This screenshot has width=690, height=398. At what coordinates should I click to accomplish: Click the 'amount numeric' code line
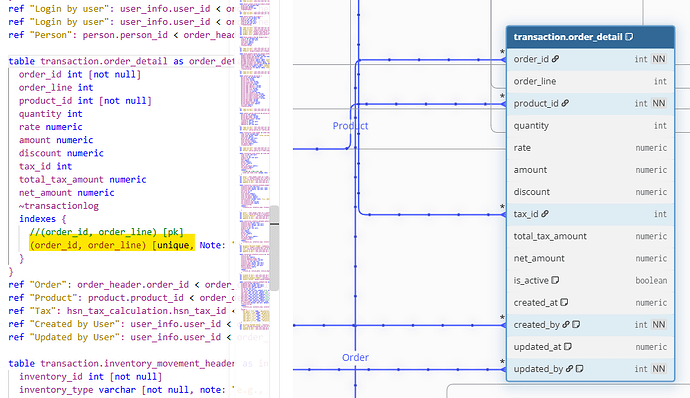(56, 140)
